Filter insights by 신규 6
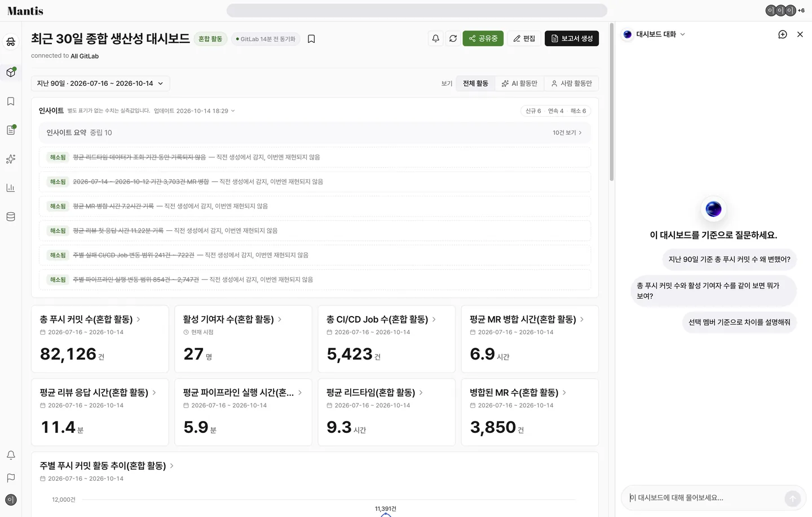The image size is (812, 517). click(533, 111)
